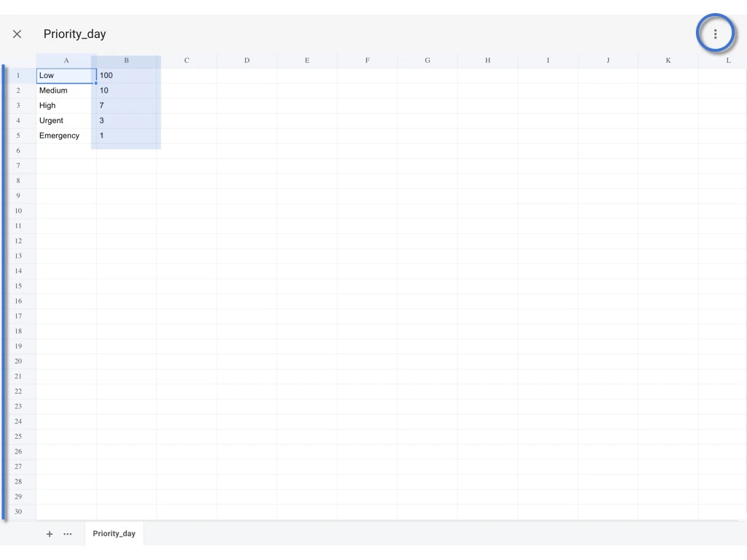Select row header 15
Viewport: 747px width, 560px height.
(x=18, y=286)
